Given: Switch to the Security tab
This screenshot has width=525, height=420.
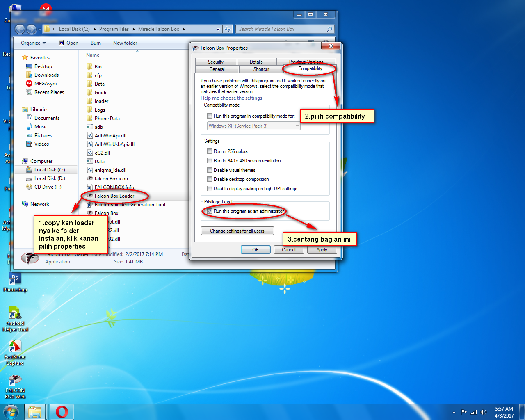Looking at the screenshot, I should pyautogui.click(x=216, y=62).
